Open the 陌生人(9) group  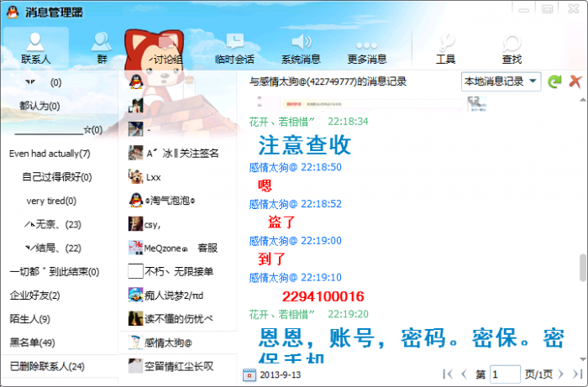point(29,319)
